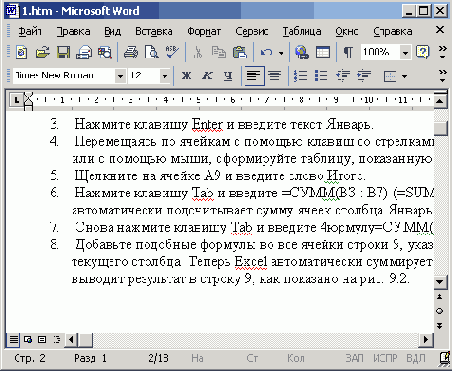Click the e-mail envelope toolbar icon
452x371 pixels.
pos(84,52)
